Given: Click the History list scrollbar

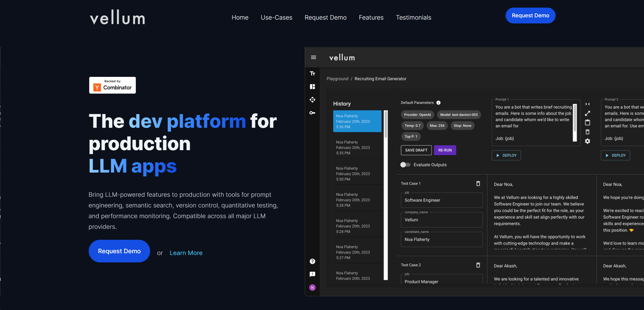Looking at the screenshot, I should pyautogui.click(x=386, y=195).
